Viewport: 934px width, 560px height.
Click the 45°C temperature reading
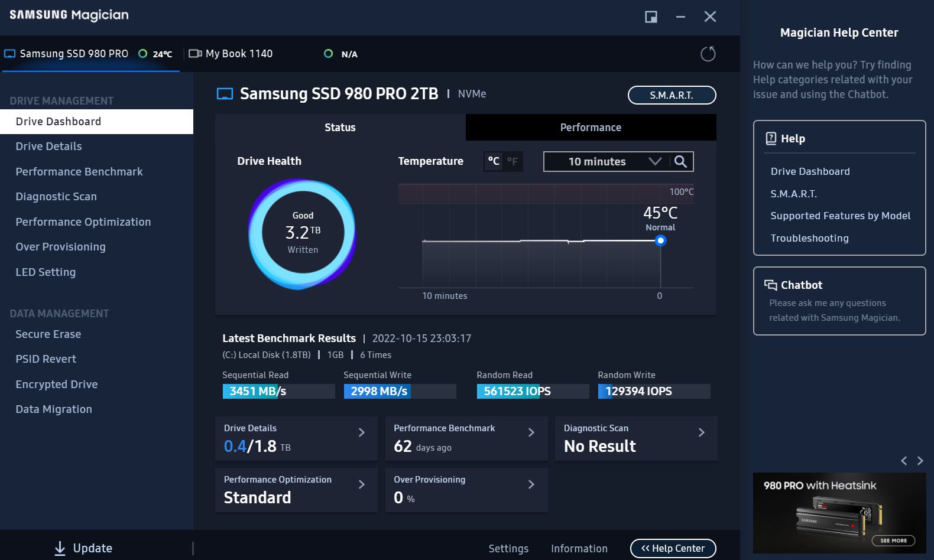660,213
